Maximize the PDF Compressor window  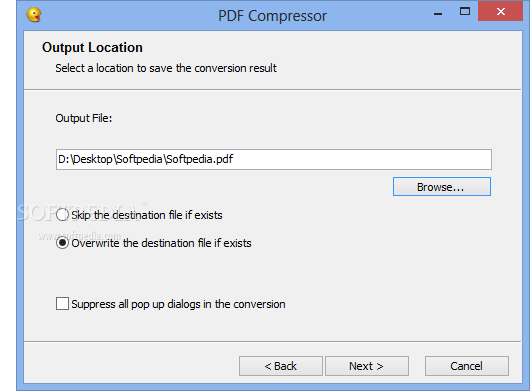(465, 12)
